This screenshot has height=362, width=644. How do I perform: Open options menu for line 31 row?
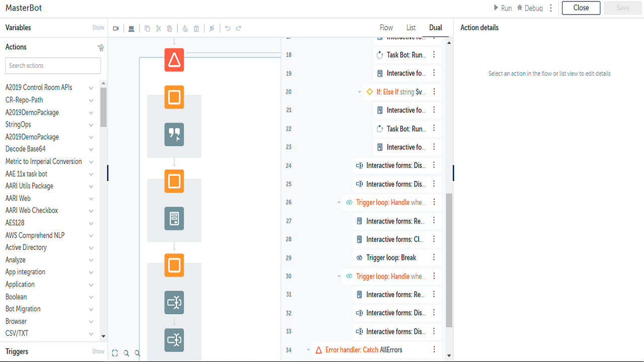pos(434,294)
